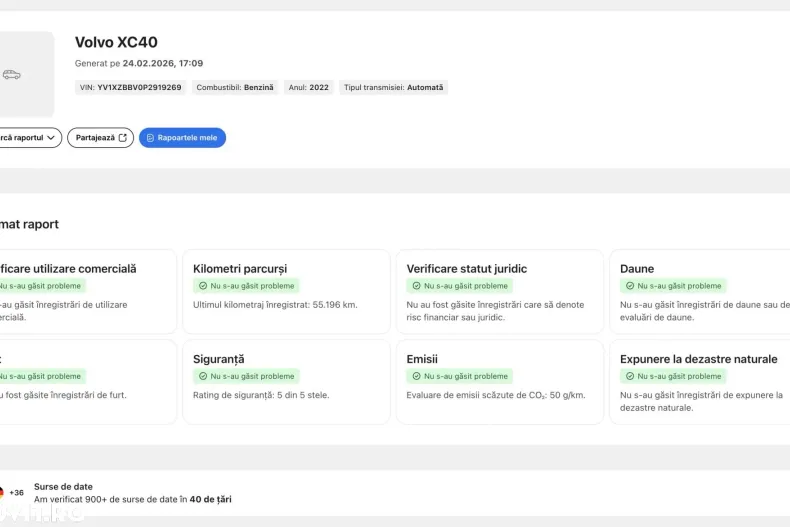The image size is (790, 527).
Task: Select the Verificare statut juridic card
Action: 499,291
